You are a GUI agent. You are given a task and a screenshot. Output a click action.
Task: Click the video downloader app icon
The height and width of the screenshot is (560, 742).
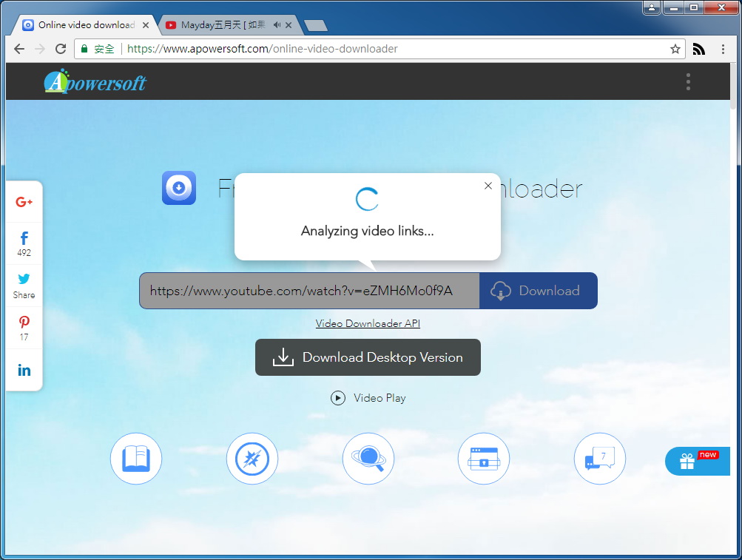(179, 188)
